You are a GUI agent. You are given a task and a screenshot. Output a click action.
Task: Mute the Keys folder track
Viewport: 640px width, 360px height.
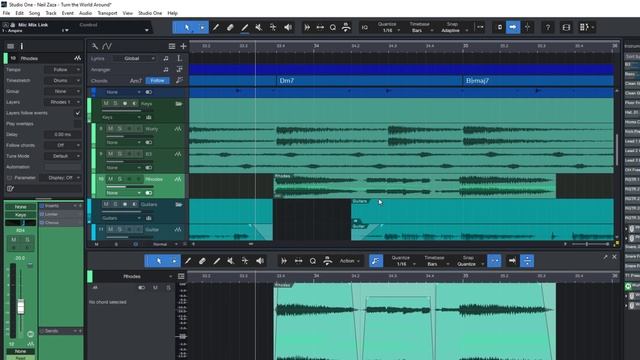106,104
